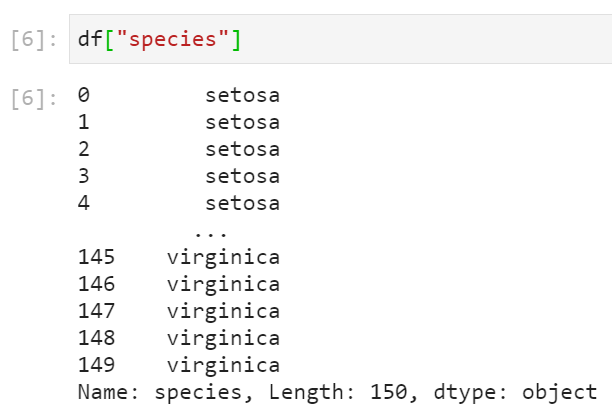
Task: Click output row 149 virginica
Action: pos(179,365)
